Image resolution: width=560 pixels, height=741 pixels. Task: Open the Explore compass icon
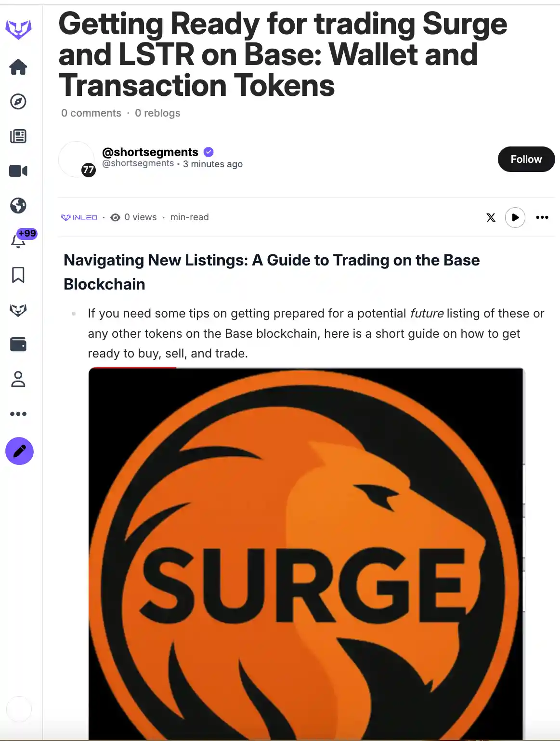(18, 102)
